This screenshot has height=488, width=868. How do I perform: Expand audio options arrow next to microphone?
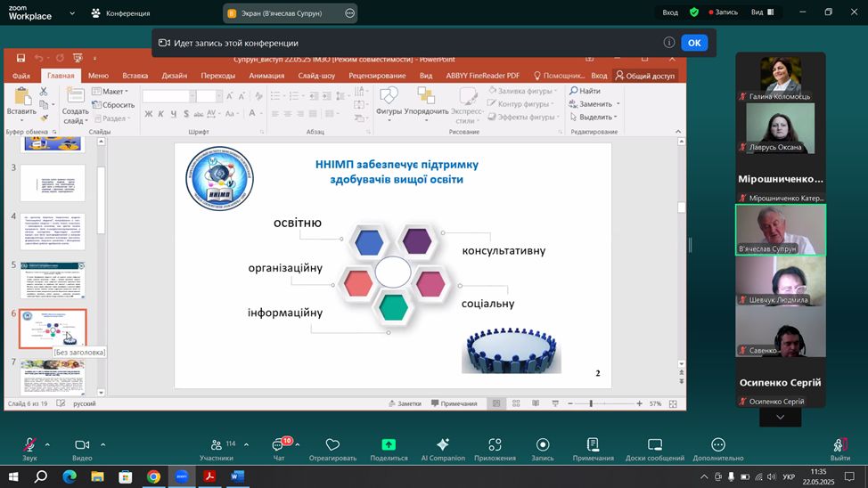coord(47,444)
